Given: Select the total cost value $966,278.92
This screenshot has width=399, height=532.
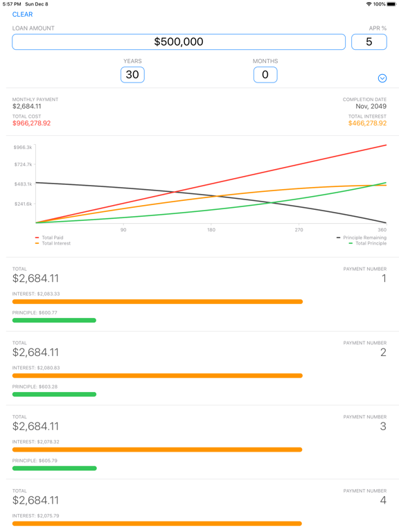Looking at the screenshot, I should pyautogui.click(x=32, y=123).
